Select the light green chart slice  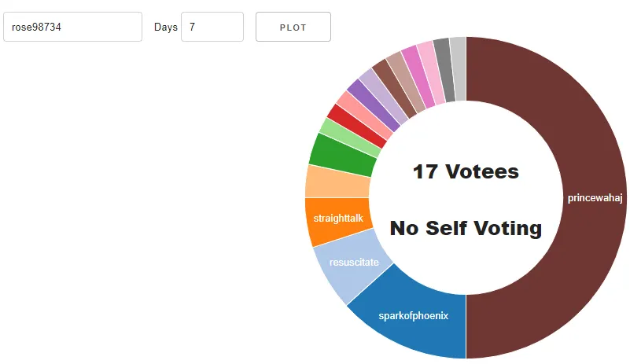tap(350, 138)
